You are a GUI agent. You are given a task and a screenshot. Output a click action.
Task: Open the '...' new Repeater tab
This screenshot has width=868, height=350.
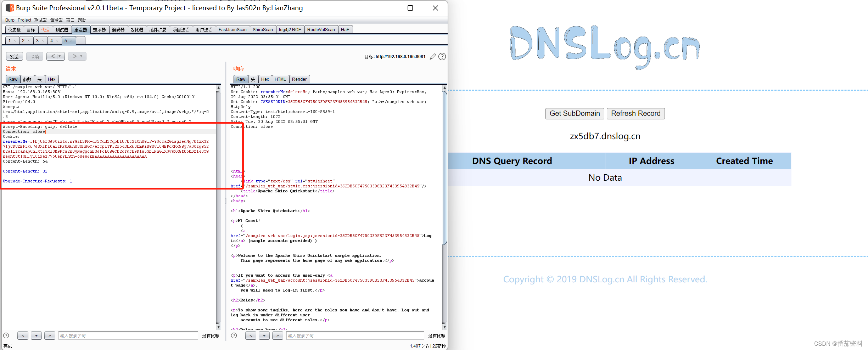80,41
